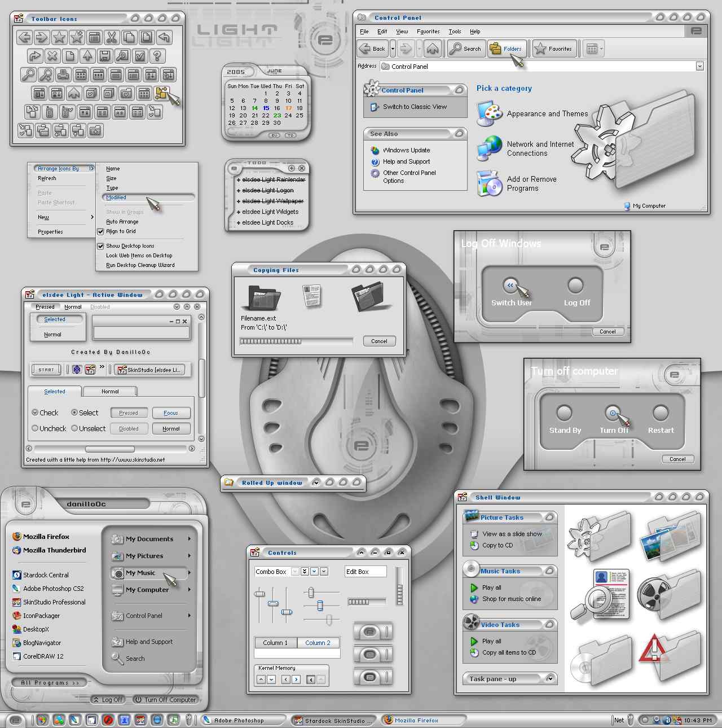Choose the Stand By round button
722x728 pixels.
pos(565,413)
